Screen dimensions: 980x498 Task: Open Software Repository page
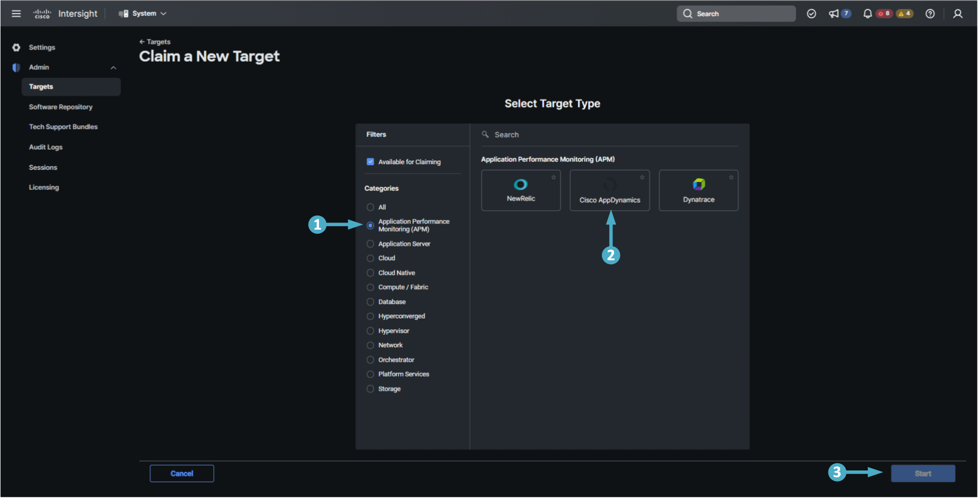click(x=61, y=107)
